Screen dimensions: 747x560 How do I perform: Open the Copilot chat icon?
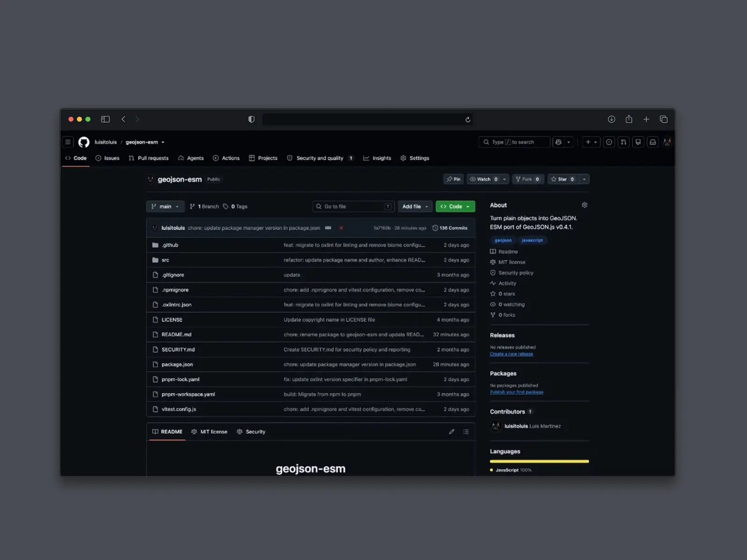[558, 142]
